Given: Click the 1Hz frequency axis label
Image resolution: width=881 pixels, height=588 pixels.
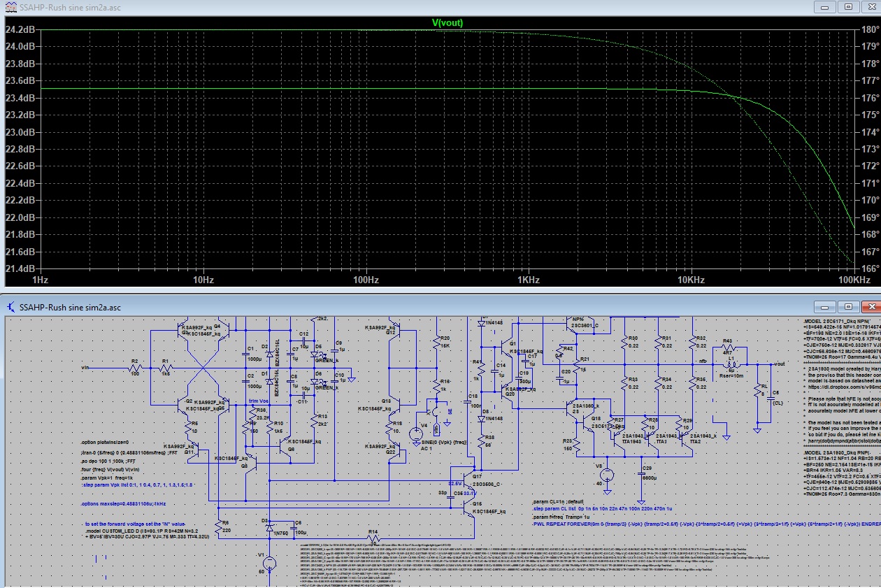Looking at the screenshot, I should (41, 280).
